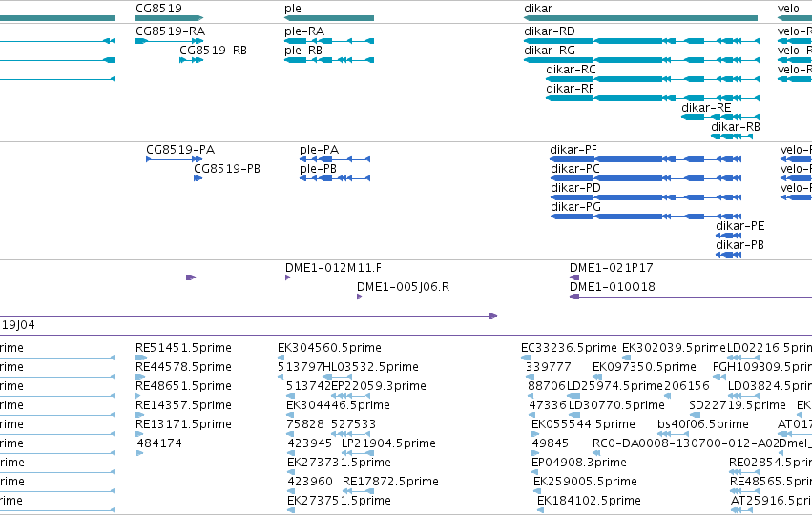Select the 527533 feature label
Viewport: 812px width, 515px height.
pos(353,425)
